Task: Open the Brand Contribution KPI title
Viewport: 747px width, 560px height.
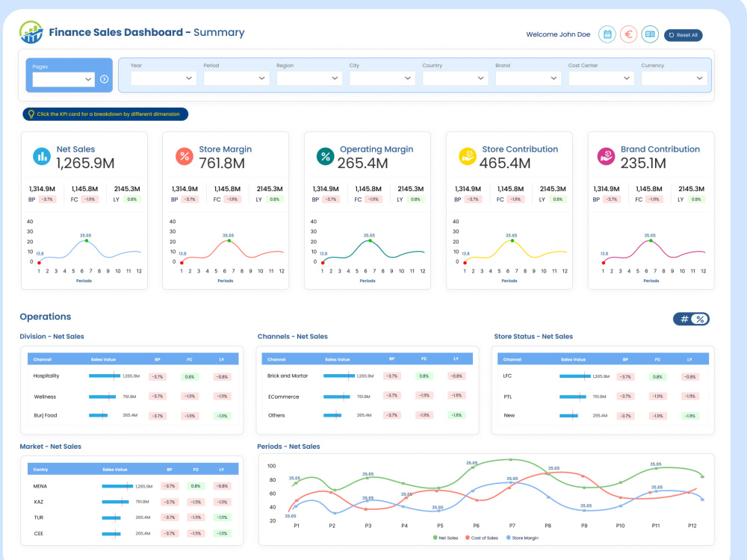Action: [660, 149]
